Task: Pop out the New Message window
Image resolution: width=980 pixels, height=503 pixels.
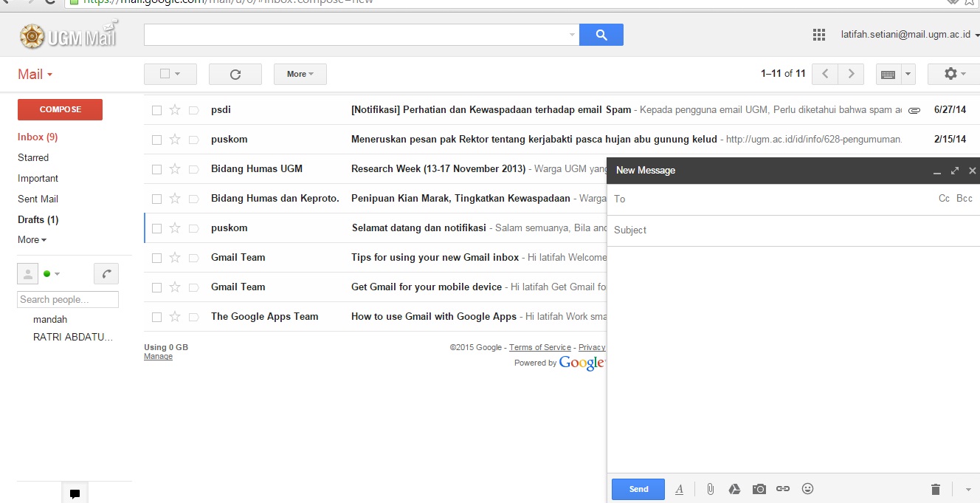Action: [x=955, y=171]
